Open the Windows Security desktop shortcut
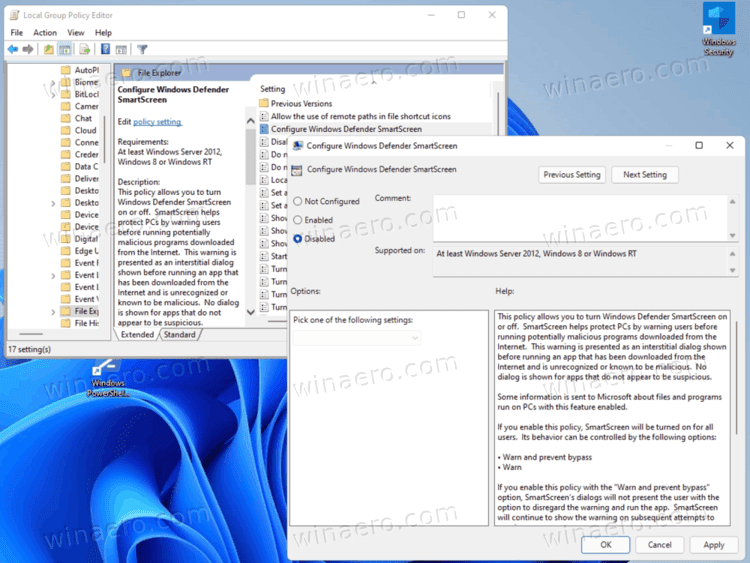Screen dimensions: 750x563 (x=718, y=30)
